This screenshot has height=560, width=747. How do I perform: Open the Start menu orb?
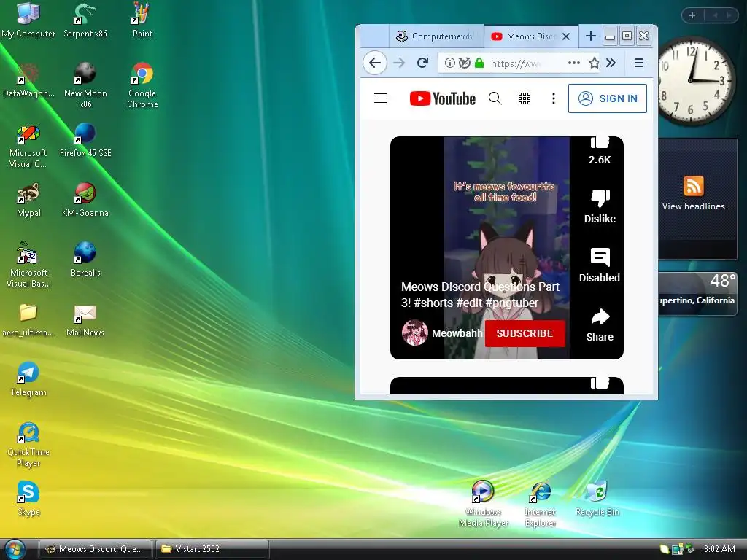click(x=15, y=549)
